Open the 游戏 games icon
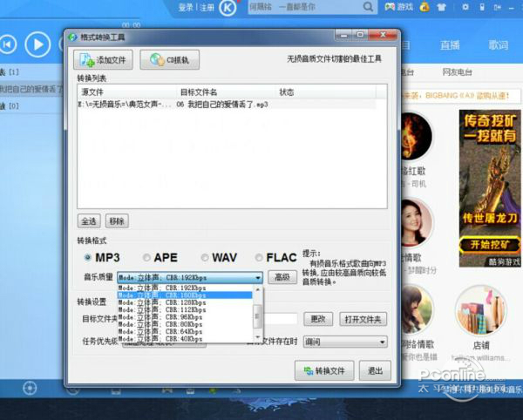 (399, 7)
